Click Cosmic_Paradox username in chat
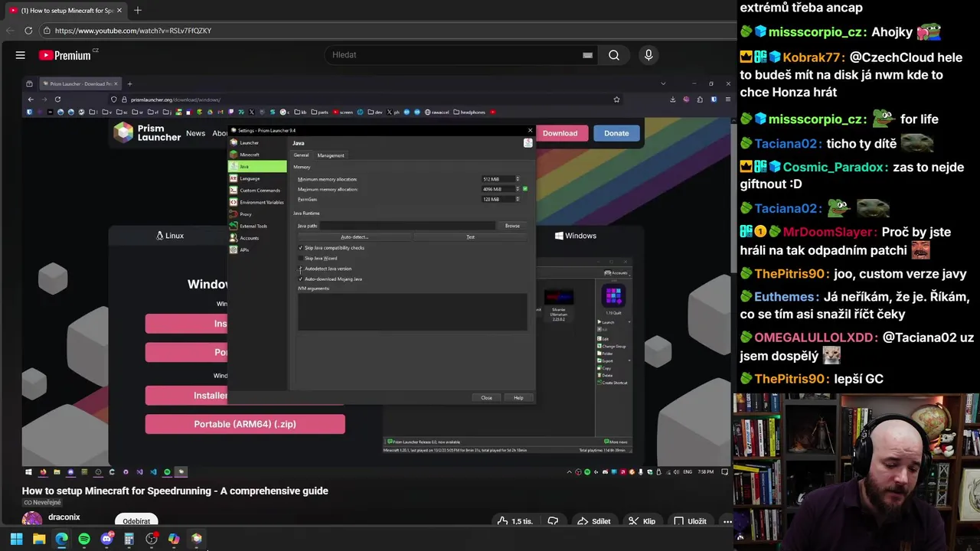The image size is (980, 551). [832, 167]
